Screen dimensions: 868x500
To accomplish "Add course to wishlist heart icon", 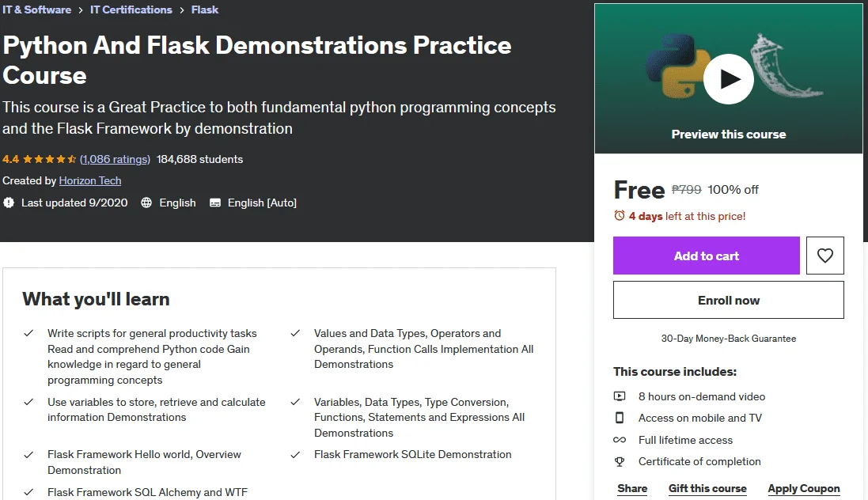I will pos(824,256).
